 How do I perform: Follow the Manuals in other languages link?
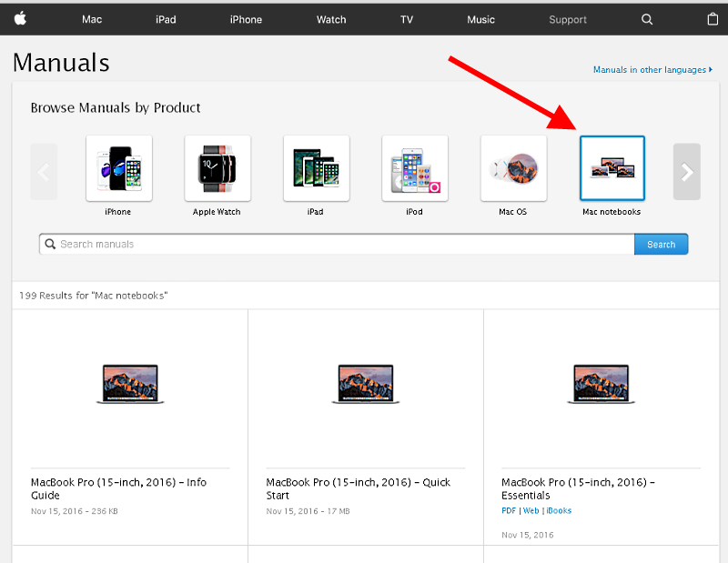(x=652, y=70)
